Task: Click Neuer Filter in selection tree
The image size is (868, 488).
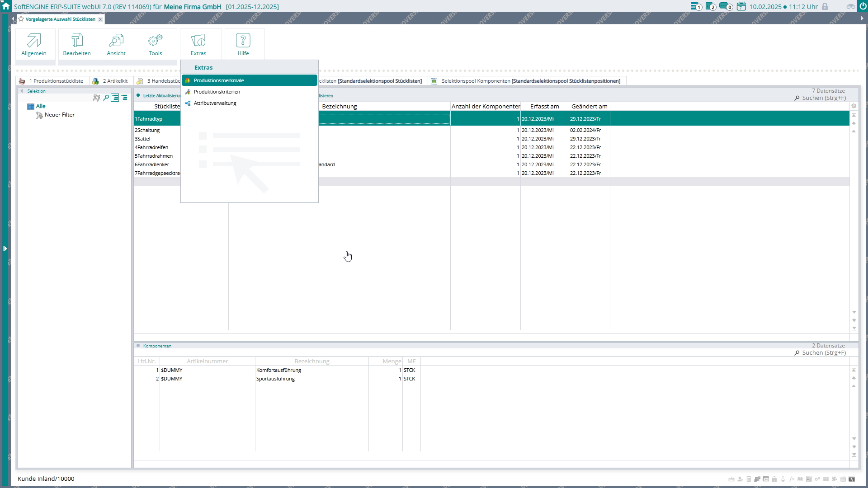Action: pos(59,115)
